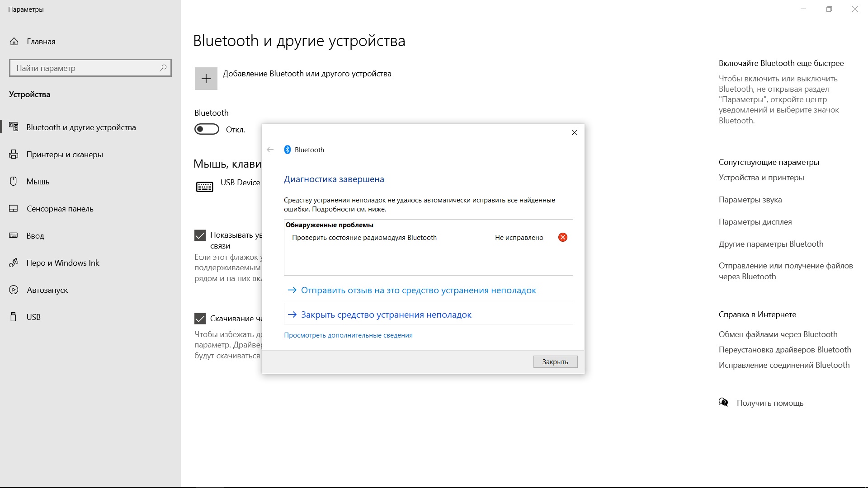Open Отправление или получение файлов через Bluetooth
868x488 pixels.
(x=786, y=271)
